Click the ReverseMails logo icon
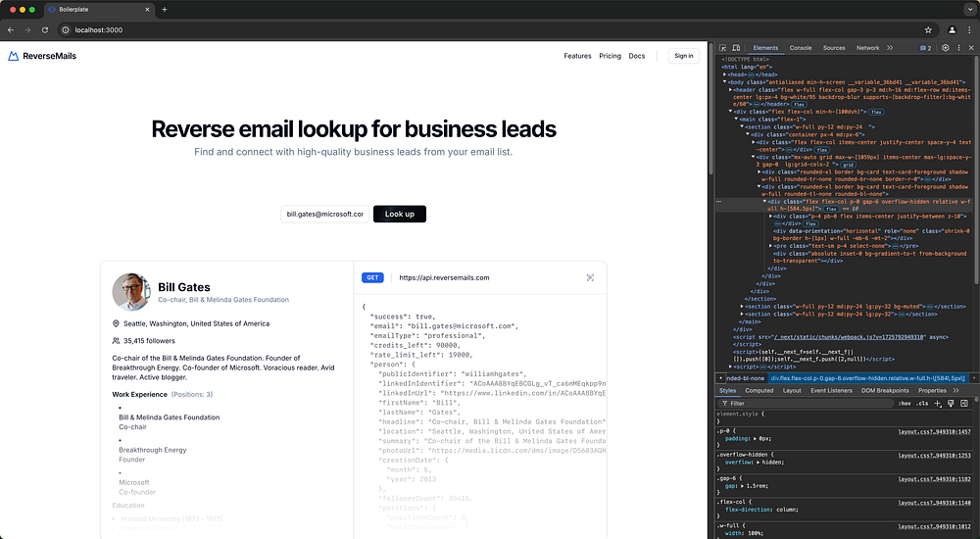This screenshot has width=980, height=539. click(13, 56)
